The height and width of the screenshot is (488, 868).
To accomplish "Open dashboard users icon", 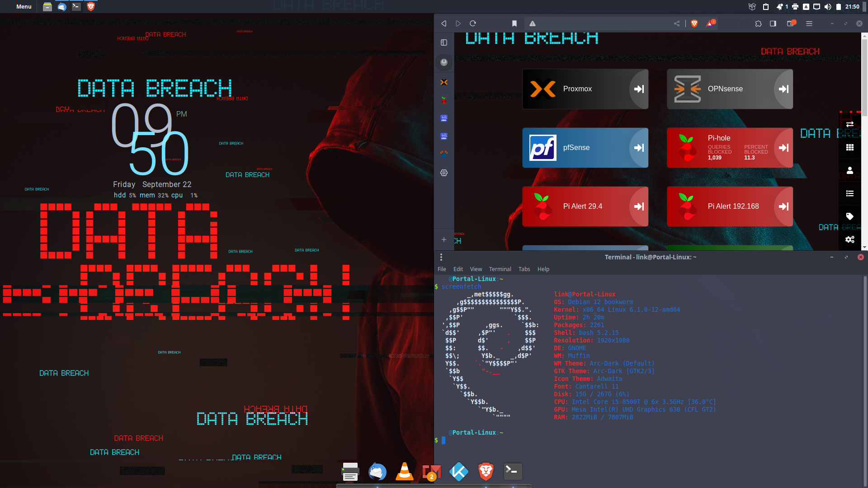I will click(x=850, y=170).
